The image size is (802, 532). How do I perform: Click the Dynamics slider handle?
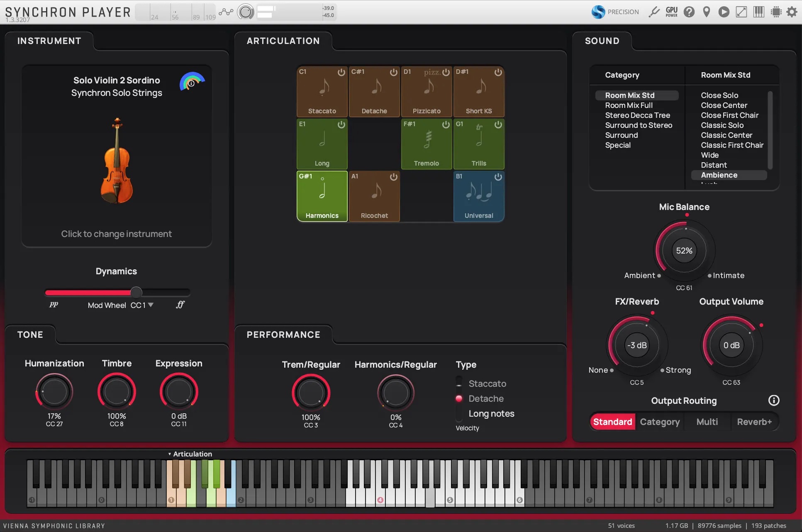[136, 292]
